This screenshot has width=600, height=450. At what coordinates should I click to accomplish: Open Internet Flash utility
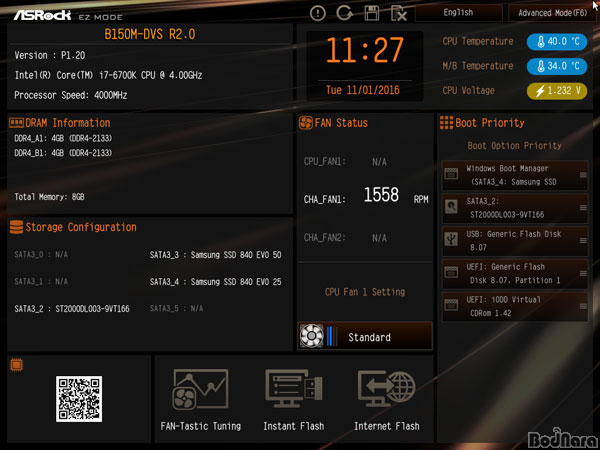[386, 400]
